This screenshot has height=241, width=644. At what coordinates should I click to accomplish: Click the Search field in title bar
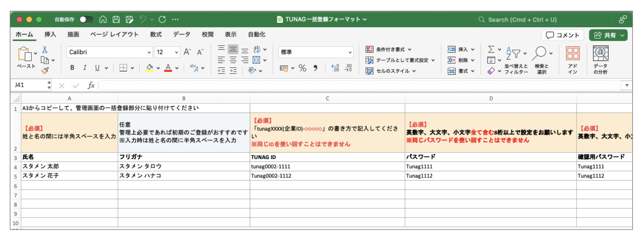(543, 20)
